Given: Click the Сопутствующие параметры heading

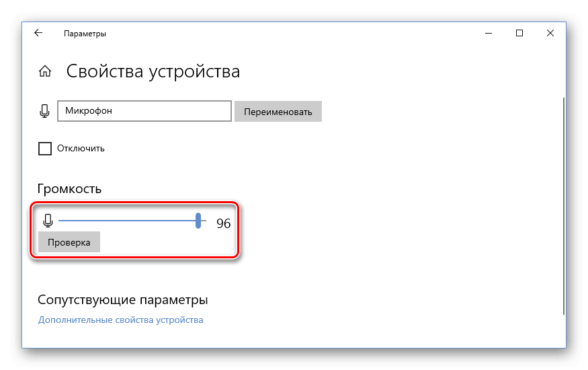Looking at the screenshot, I should [122, 299].
